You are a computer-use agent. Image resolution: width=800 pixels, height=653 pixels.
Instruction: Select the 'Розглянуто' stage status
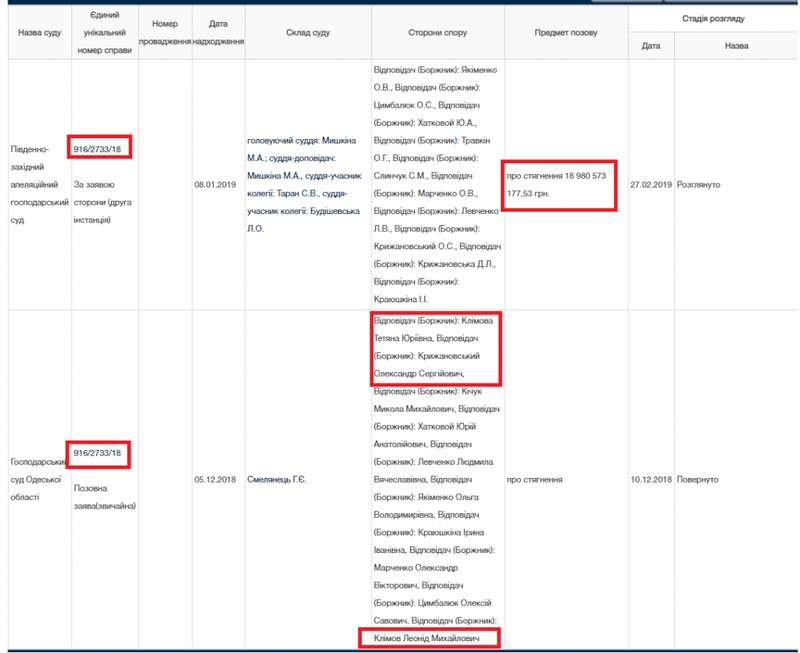click(699, 185)
